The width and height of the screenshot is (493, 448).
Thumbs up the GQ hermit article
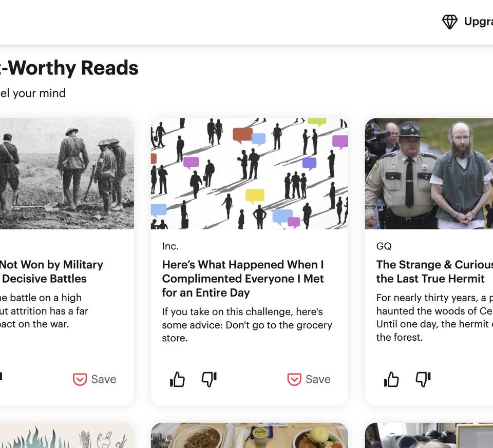pos(391,379)
